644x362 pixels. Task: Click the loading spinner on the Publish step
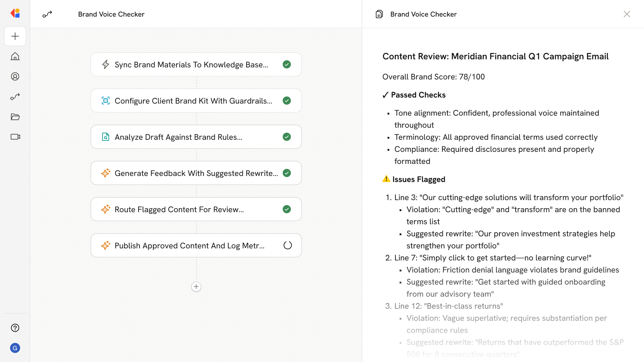[x=287, y=245]
